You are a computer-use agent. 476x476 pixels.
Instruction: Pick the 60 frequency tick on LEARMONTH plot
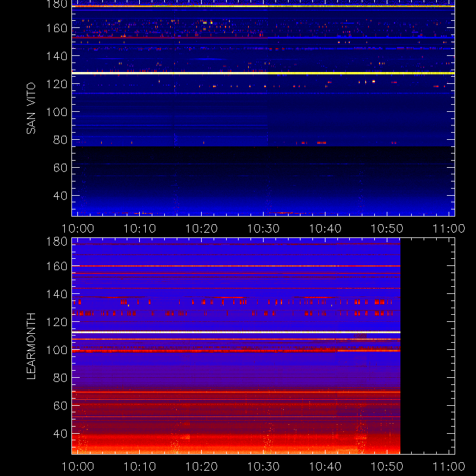[x=60, y=406]
